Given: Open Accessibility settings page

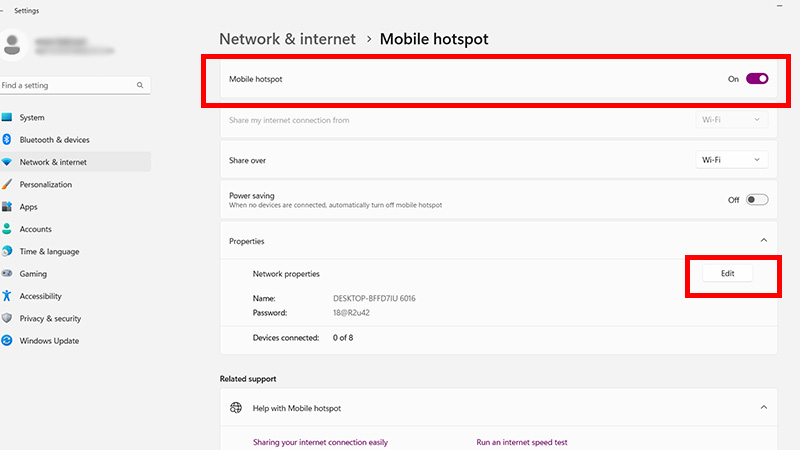Looking at the screenshot, I should pos(40,296).
